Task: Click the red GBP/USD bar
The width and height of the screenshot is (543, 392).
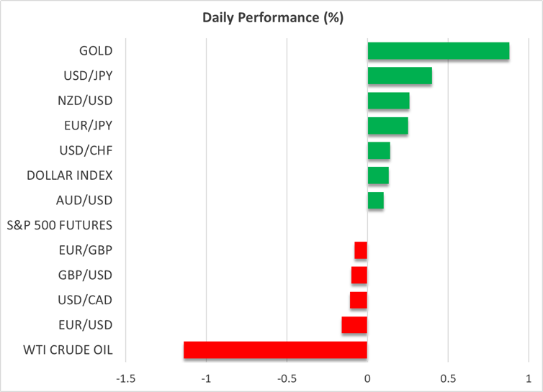Action: [x=359, y=275]
